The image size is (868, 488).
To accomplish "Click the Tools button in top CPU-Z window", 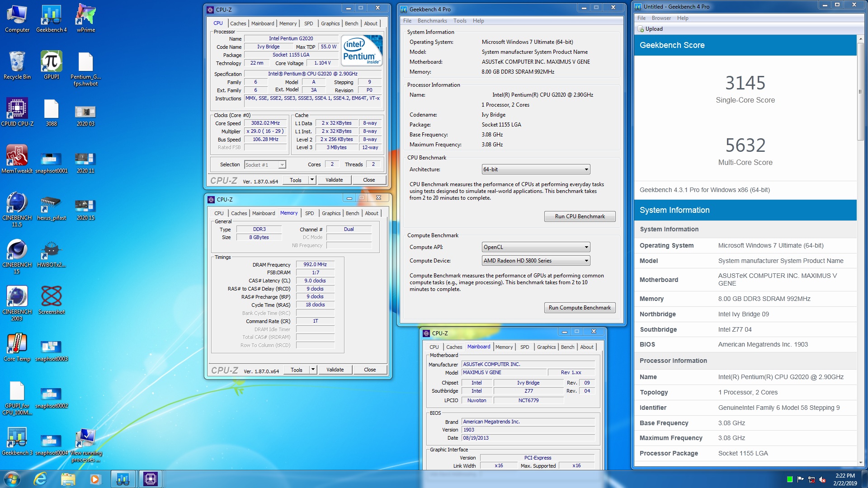I will pyautogui.click(x=296, y=180).
